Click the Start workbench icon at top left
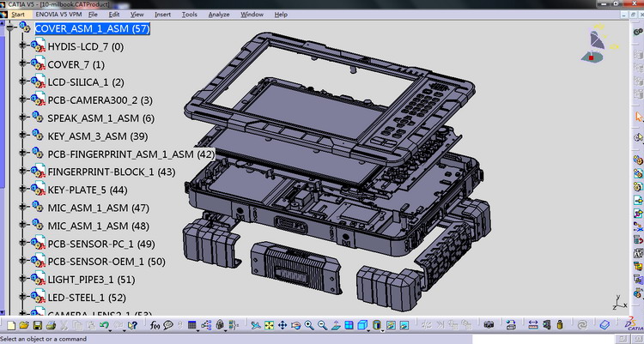This screenshot has height=344, width=644. 3,15
